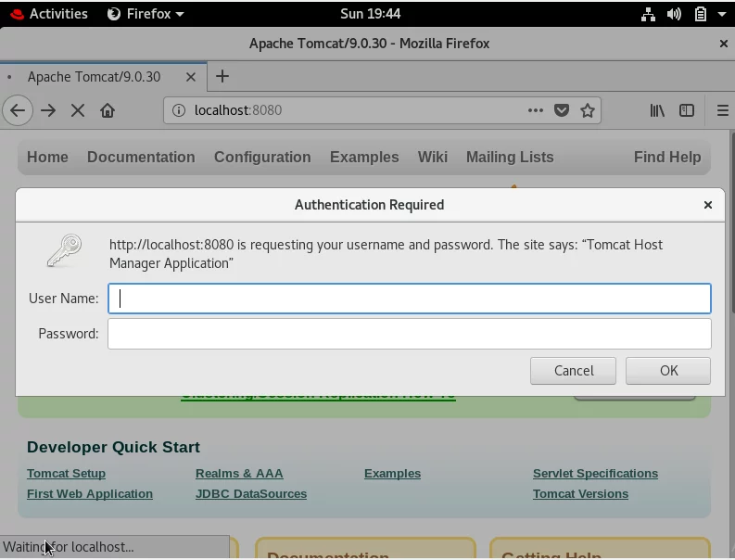Open the Tomcat Versions link
Viewport: 735px width, 560px height.
pyautogui.click(x=580, y=494)
